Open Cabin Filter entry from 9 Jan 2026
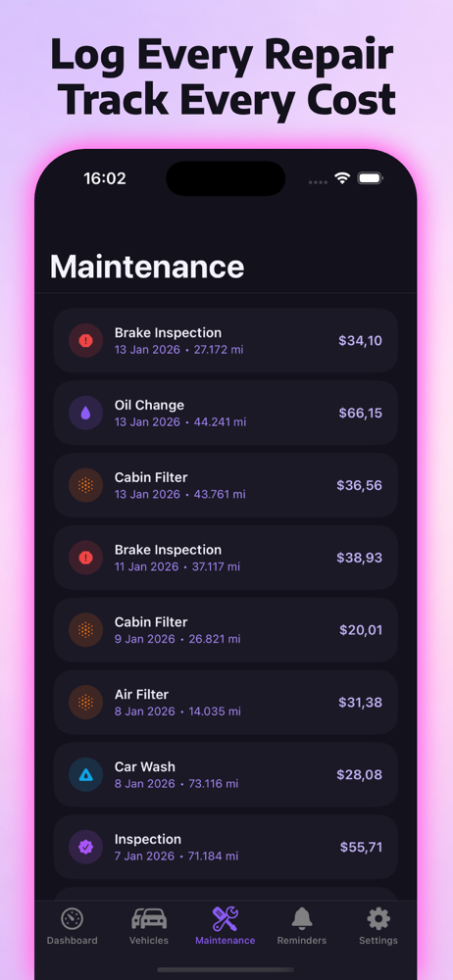The image size is (453, 980). 226,630
